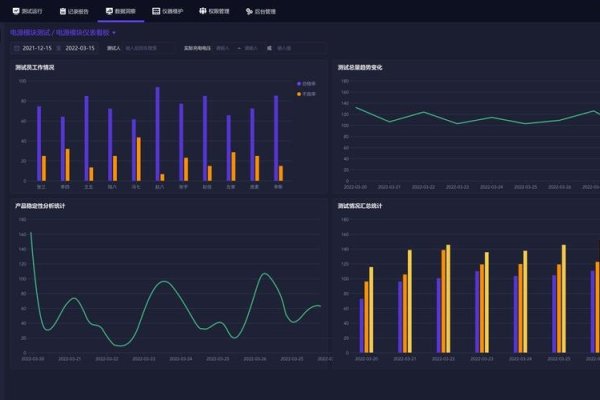Click the 仪器维护 instrument icon
This screenshot has width=600, height=400.
tap(156, 11)
